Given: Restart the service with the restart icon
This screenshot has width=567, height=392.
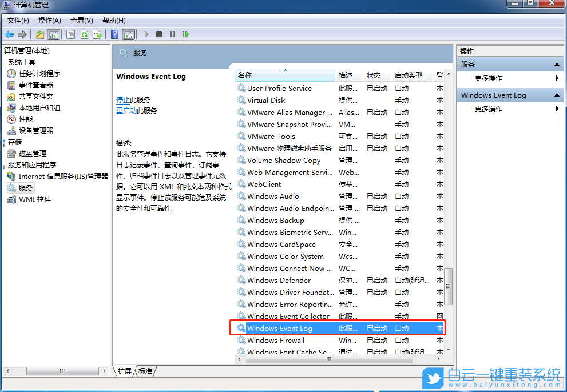Looking at the screenshot, I should click(186, 34).
